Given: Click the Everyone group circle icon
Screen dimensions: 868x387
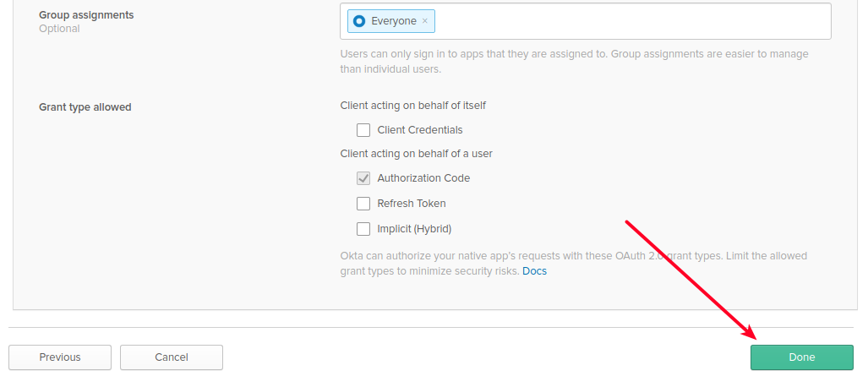Looking at the screenshot, I should pos(359,21).
